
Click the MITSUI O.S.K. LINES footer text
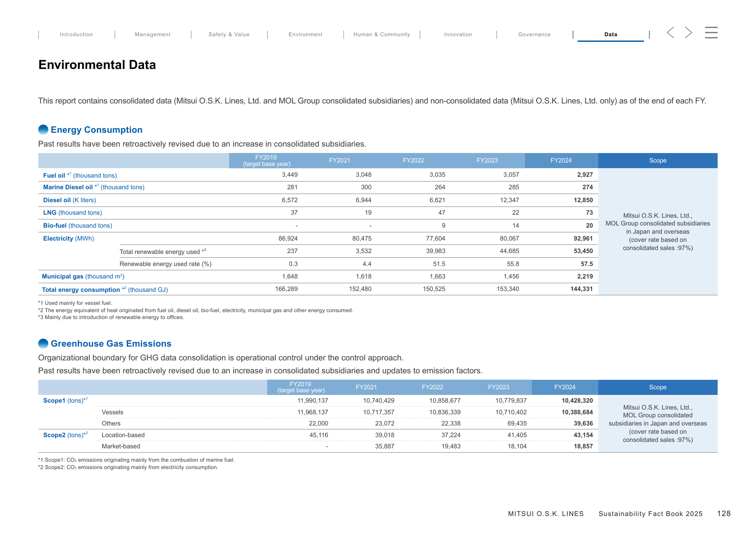click(546, 514)
